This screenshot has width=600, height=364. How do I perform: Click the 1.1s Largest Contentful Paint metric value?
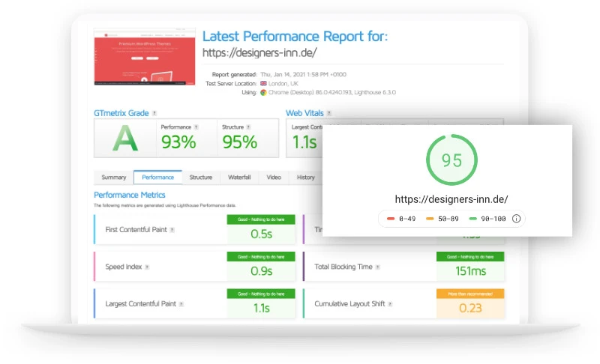[x=261, y=308]
